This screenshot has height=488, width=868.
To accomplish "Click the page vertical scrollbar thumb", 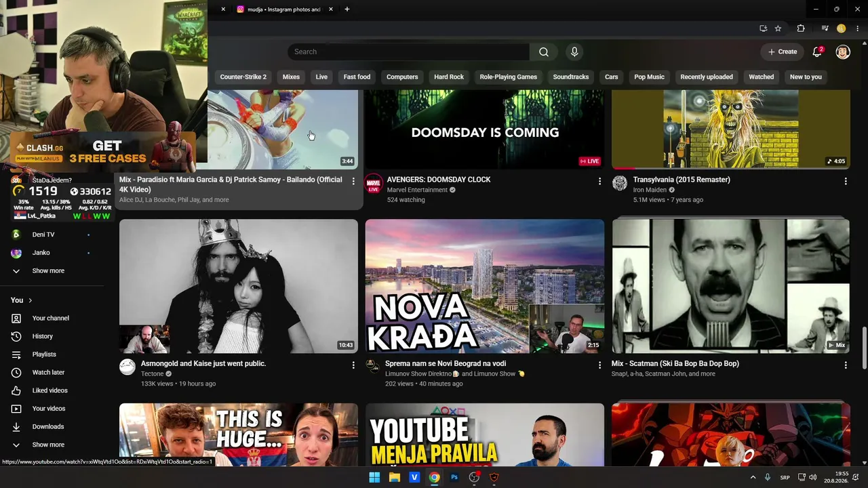I will coord(864,348).
